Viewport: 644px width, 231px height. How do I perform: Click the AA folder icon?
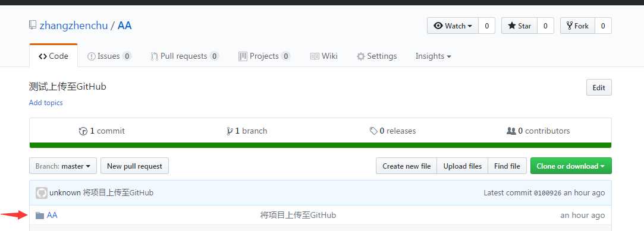point(39,216)
